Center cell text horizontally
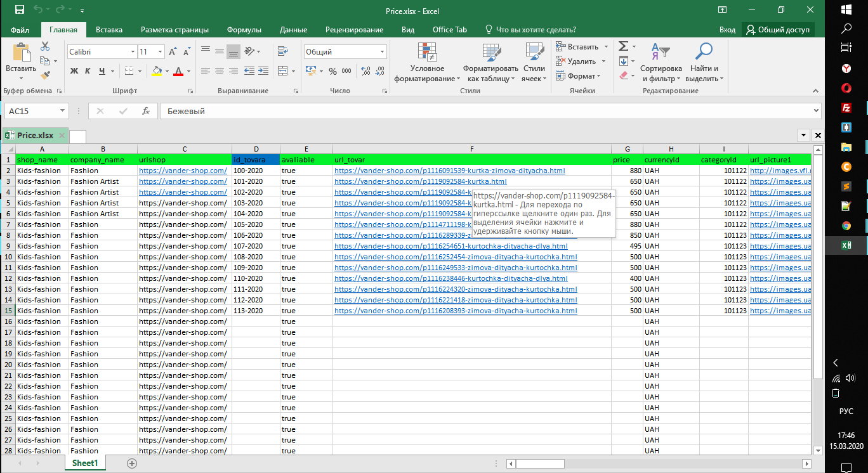This screenshot has width=868, height=473. coord(220,71)
